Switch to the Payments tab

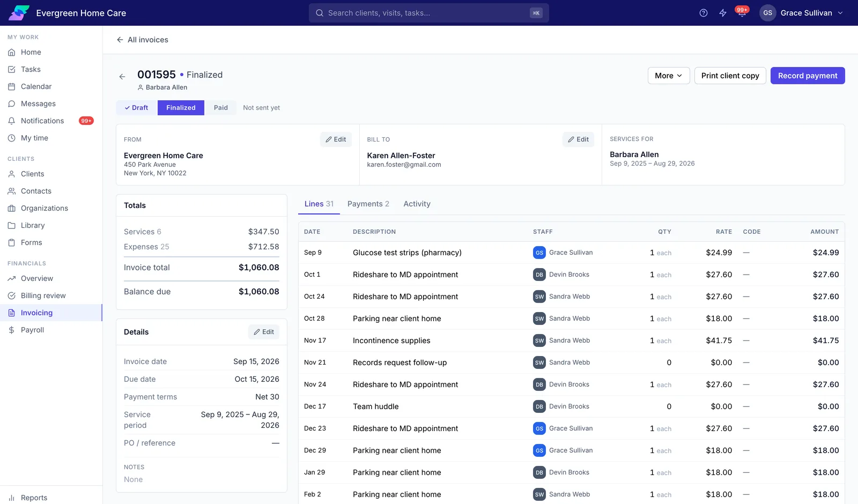[368, 204]
